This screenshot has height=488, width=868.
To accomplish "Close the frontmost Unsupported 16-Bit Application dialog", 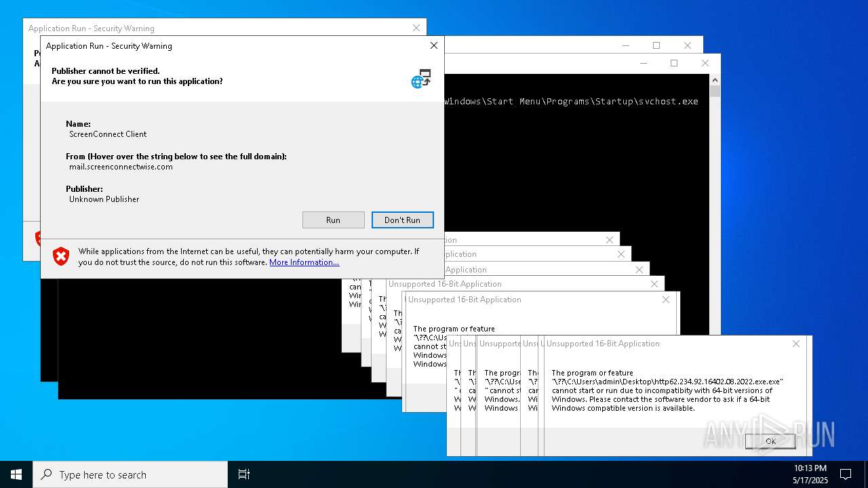I will tap(796, 344).
